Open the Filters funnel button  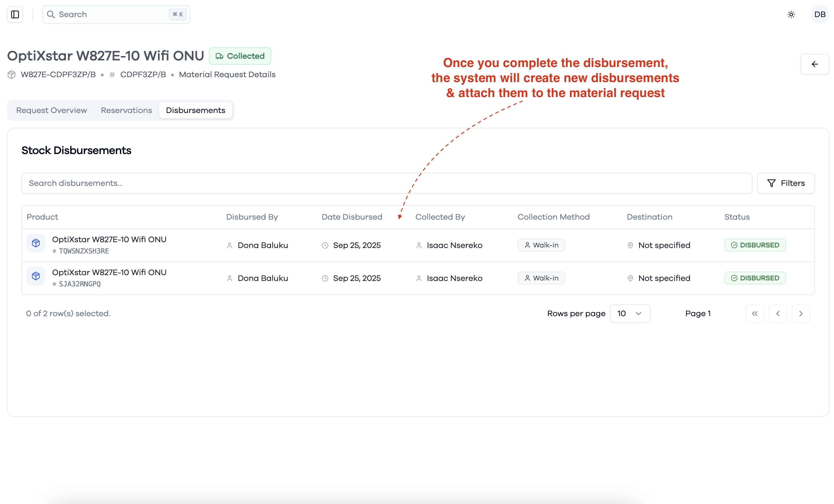[786, 183]
